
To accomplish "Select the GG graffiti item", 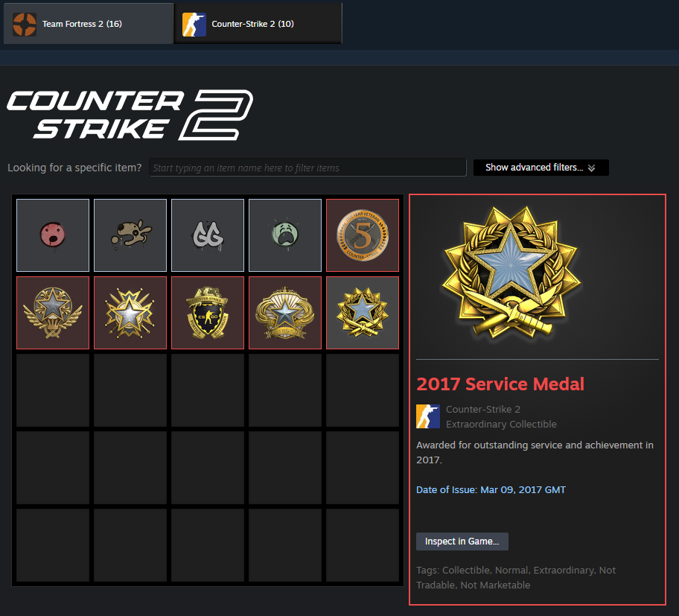I will (x=208, y=235).
